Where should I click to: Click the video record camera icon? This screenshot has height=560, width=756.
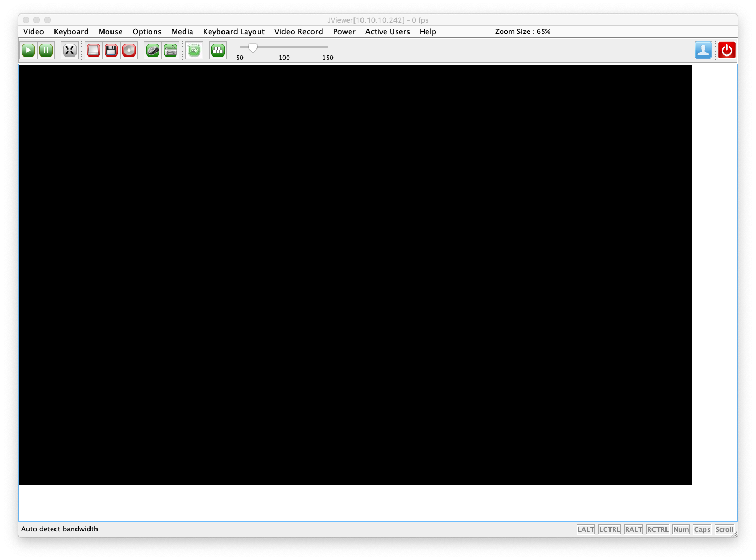(195, 50)
